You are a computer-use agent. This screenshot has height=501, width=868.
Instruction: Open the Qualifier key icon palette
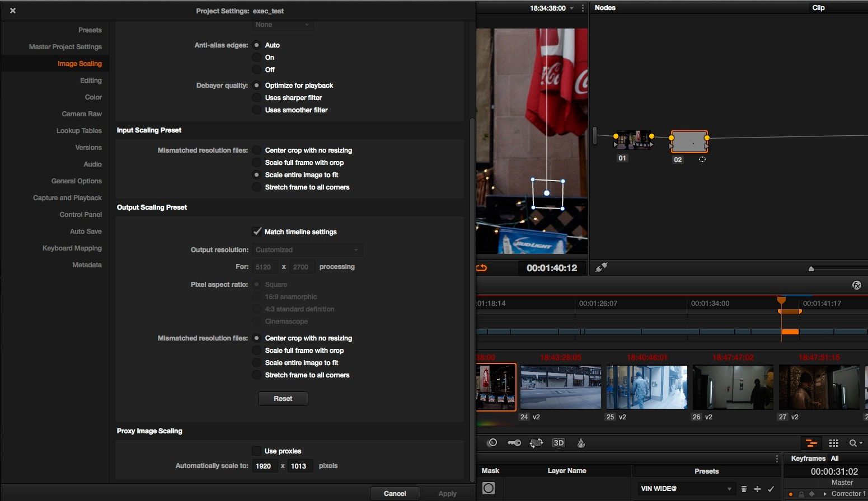pyautogui.click(x=514, y=443)
